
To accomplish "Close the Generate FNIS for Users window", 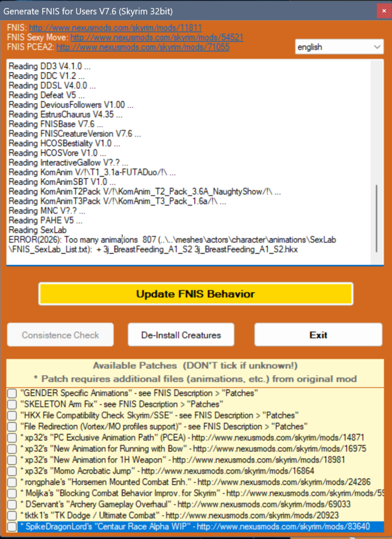I will [384, 11].
